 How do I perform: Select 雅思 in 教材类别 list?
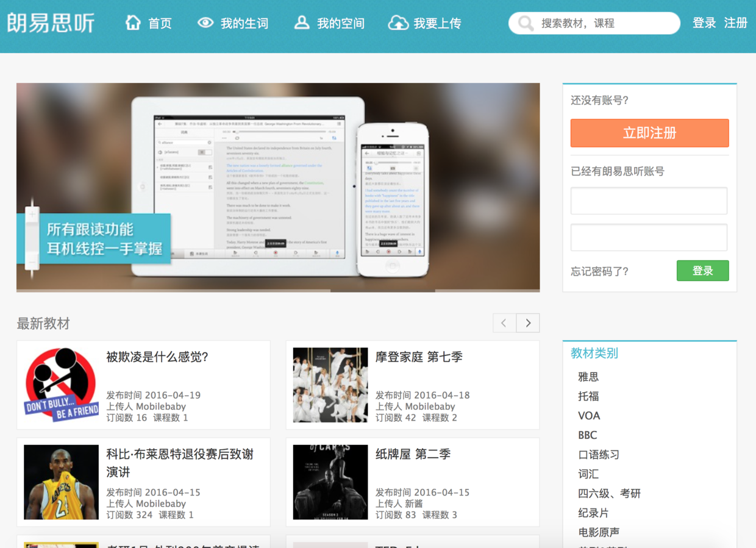pos(588,377)
